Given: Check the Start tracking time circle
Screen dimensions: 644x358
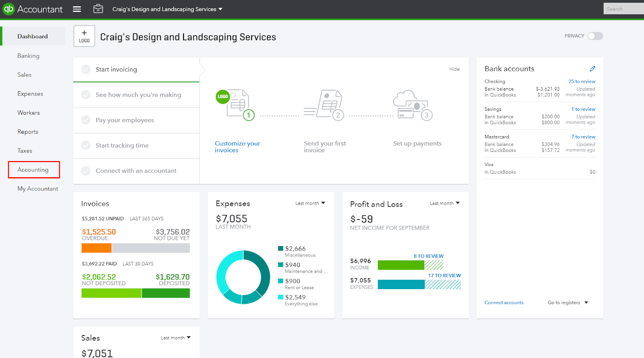Looking at the screenshot, I should pos(86,145).
